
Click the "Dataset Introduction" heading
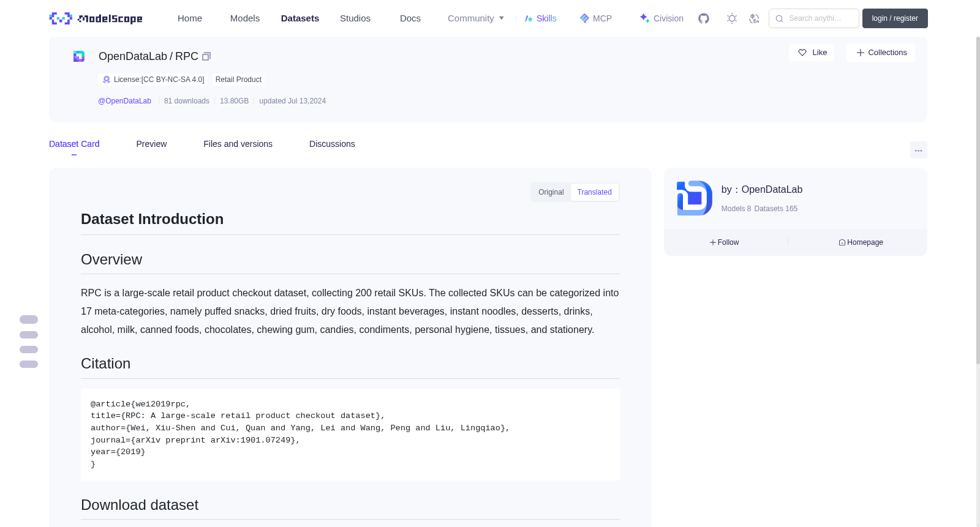[152, 219]
